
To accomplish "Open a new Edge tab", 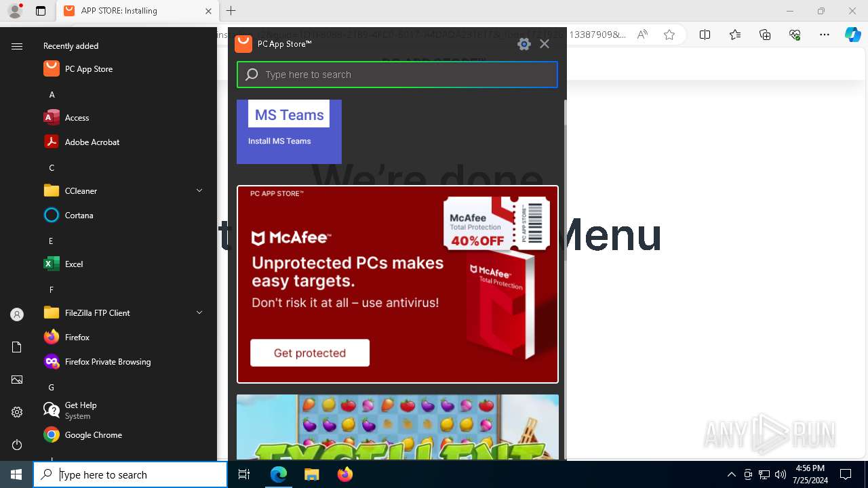I will click(231, 11).
